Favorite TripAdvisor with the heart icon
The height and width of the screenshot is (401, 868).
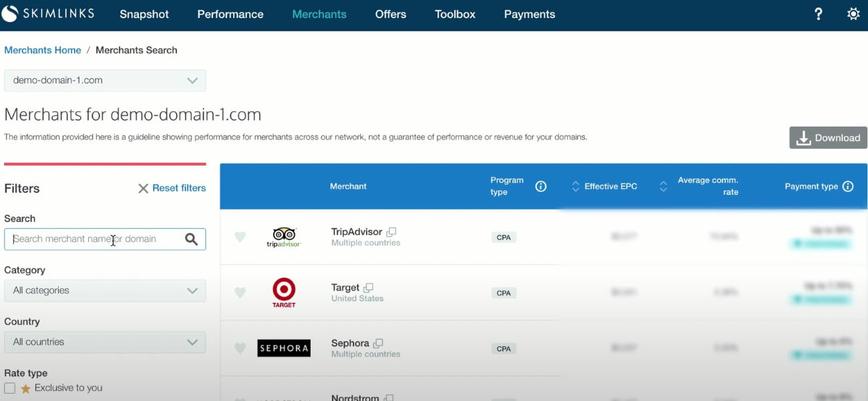click(x=240, y=237)
